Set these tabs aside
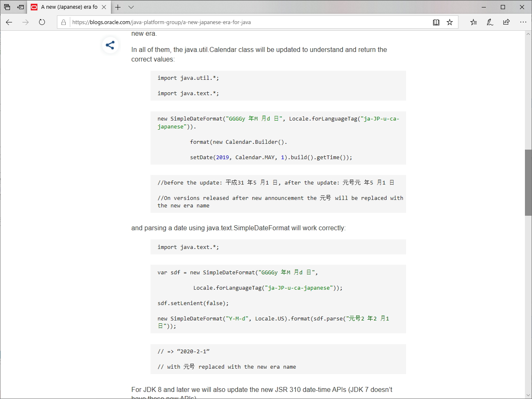This screenshot has height=399, width=532. click(x=20, y=7)
